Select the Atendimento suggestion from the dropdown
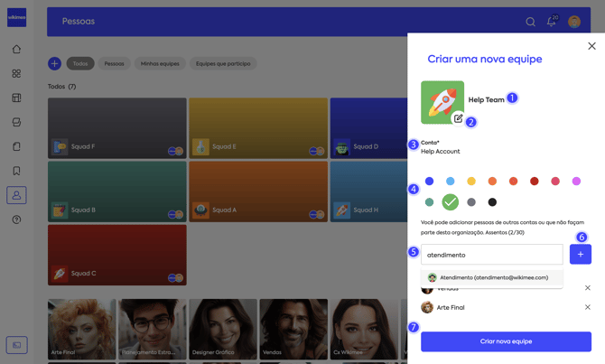The width and height of the screenshot is (605, 364). [x=492, y=277]
